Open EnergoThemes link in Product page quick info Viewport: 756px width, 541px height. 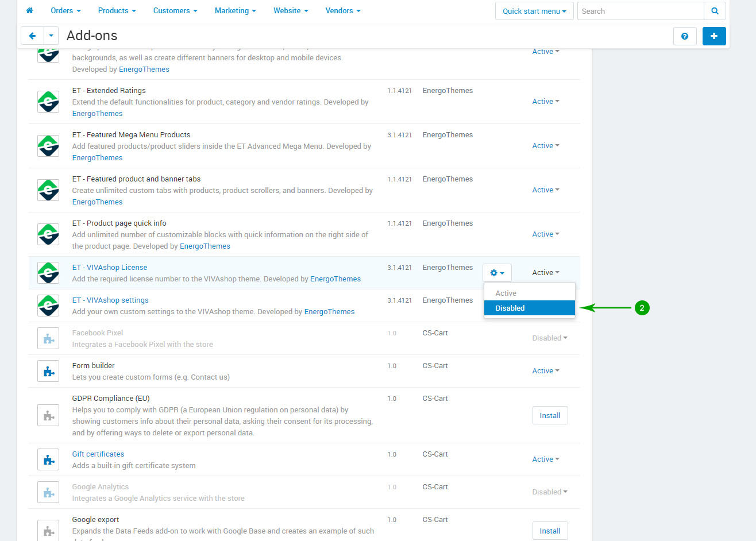pos(205,246)
